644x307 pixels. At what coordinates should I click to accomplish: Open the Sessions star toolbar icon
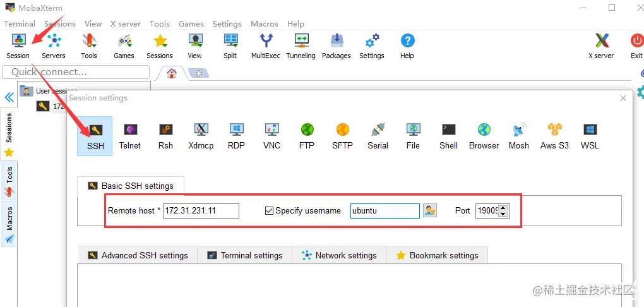tap(160, 47)
